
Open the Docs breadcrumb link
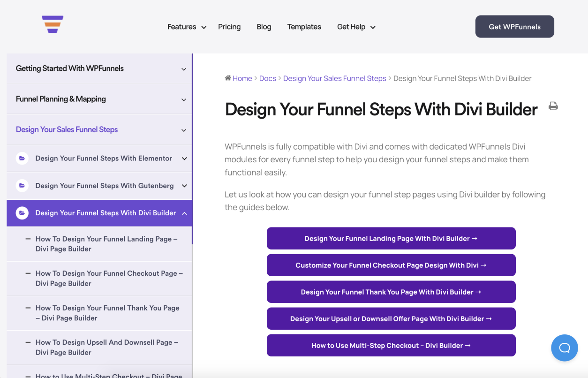[267, 78]
